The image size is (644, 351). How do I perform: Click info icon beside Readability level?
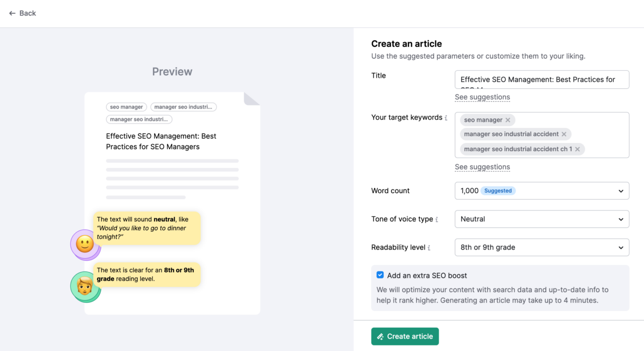click(429, 248)
